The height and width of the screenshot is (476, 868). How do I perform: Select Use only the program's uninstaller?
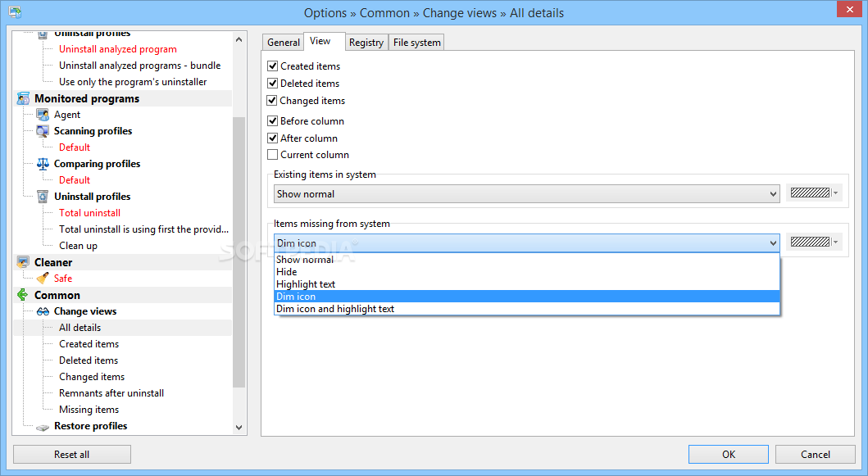click(133, 82)
